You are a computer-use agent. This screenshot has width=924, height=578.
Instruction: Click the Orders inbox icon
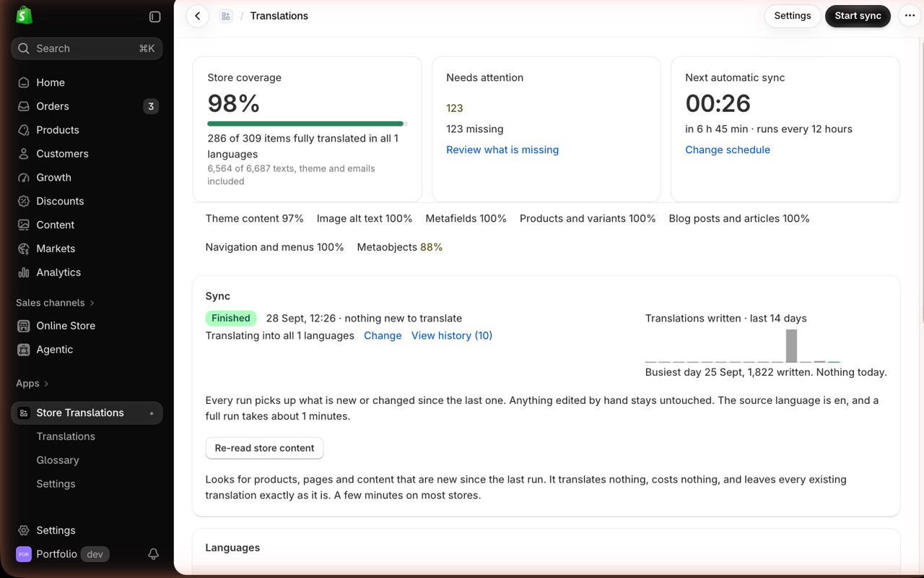(x=24, y=106)
